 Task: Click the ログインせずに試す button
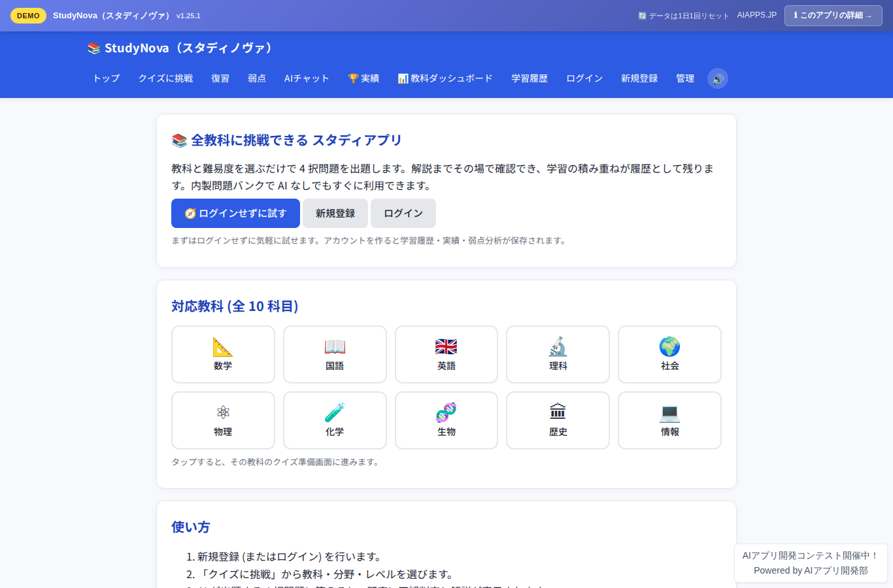point(235,213)
